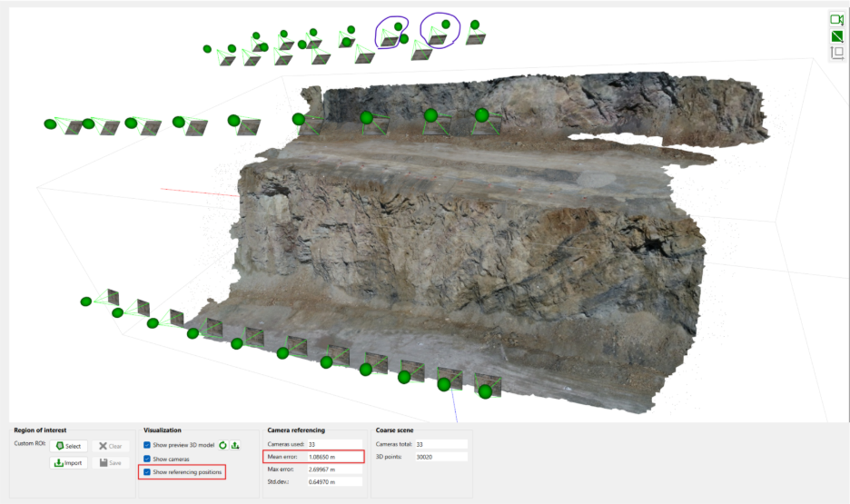Uncheck the Show cameras checkbox

click(x=147, y=459)
